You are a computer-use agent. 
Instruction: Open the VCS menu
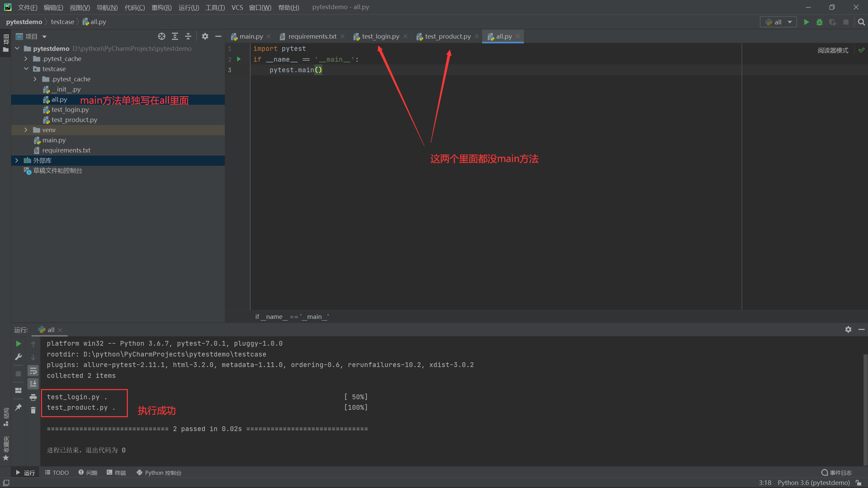point(237,7)
